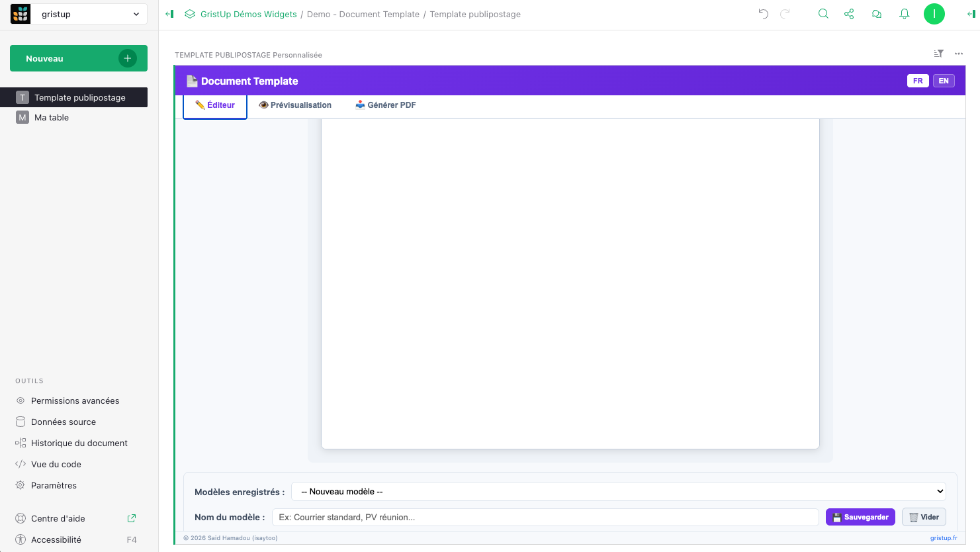980x552 pixels.
Task: Click the redo arrow icon
Action: click(785, 14)
